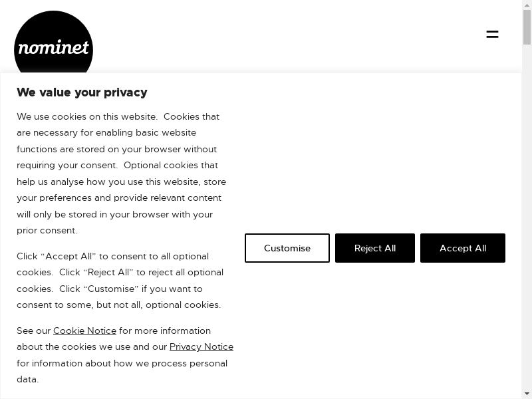532x399 pixels.
Task: Follow the Cookie Notice link
Action: [x=84, y=331]
